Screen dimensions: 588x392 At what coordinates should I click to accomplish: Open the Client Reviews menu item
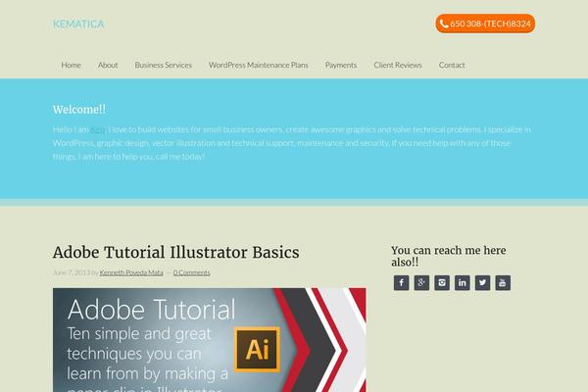(398, 65)
